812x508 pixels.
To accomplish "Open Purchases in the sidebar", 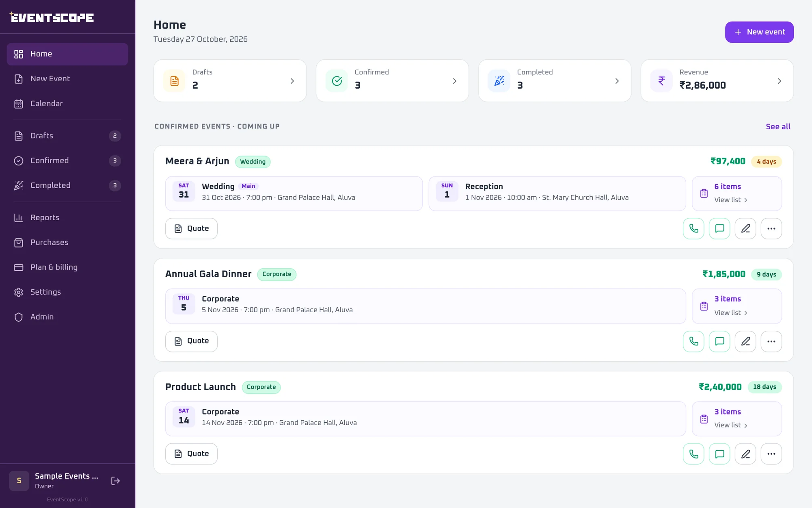I will click(67, 242).
